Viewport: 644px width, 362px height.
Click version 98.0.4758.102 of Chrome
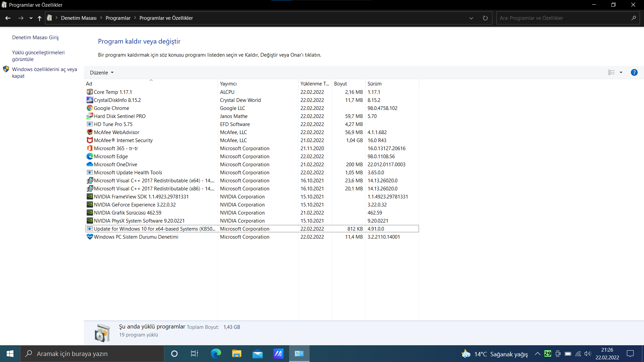[382, 108]
